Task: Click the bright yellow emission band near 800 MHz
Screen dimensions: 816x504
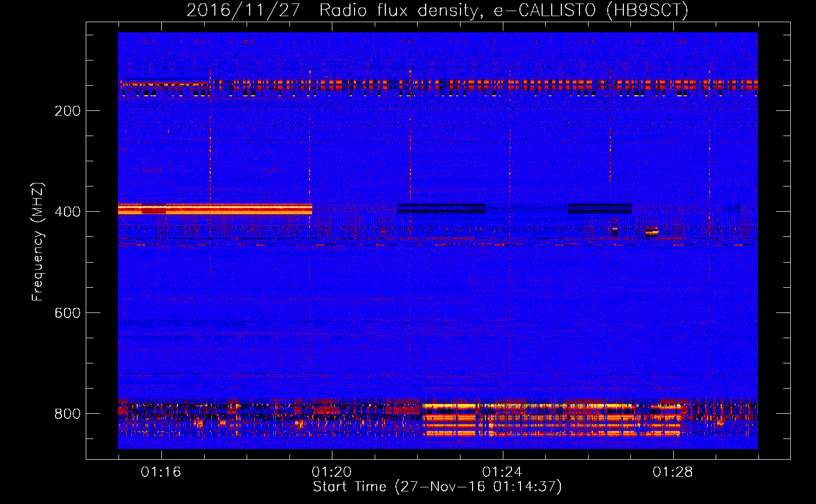Action: [551, 419]
